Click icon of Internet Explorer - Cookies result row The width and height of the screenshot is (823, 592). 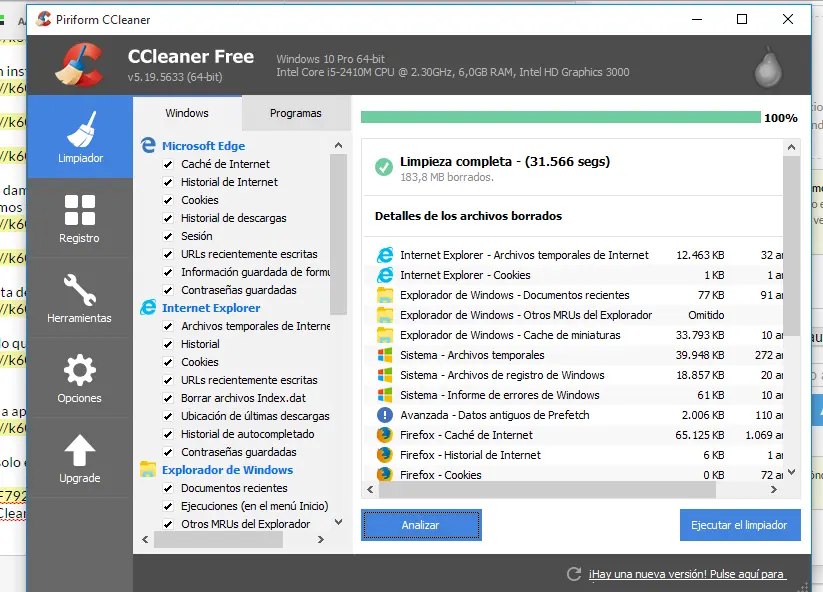click(385, 275)
